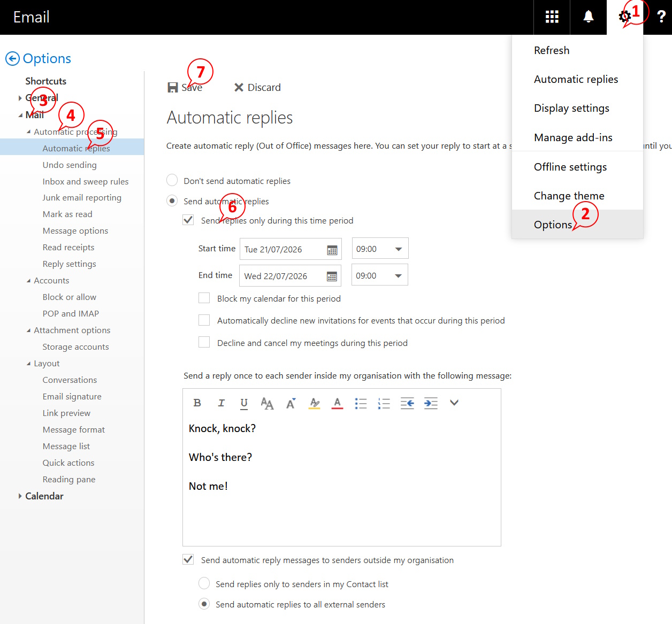The height and width of the screenshot is (624, 672).
Task: Open the app launcher grid icon
Action: (x=552, y=17)
